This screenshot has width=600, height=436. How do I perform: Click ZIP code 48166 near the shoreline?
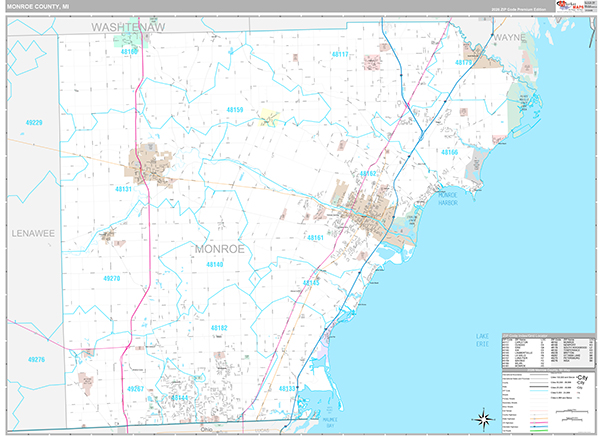[x=448, y=152]
